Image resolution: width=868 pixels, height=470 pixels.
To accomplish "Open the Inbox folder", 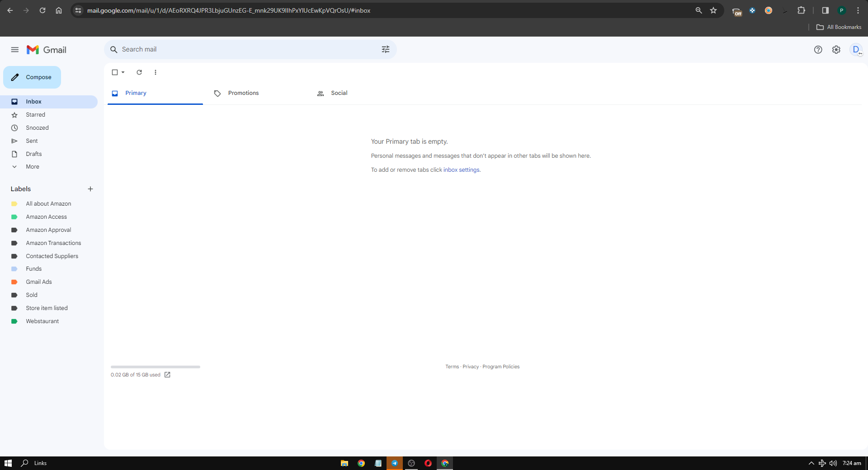I will (x=49, y=102).
